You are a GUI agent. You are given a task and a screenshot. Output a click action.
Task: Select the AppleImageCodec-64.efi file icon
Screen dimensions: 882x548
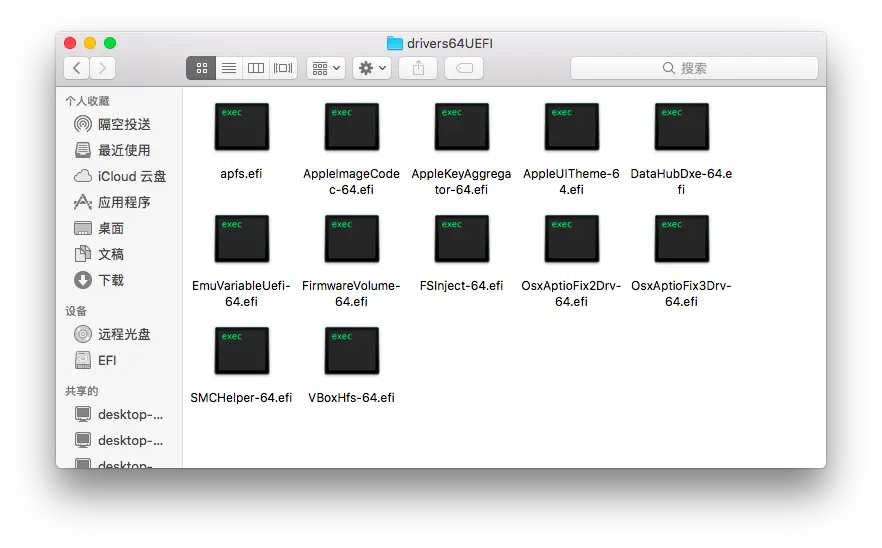coord(352,127)
